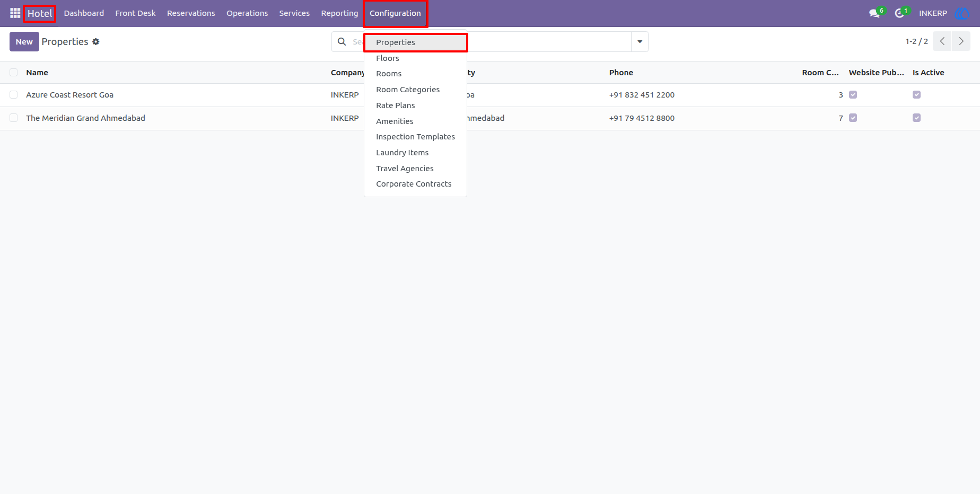
Task: Go to previous page arrow
Action: point(942,41)
